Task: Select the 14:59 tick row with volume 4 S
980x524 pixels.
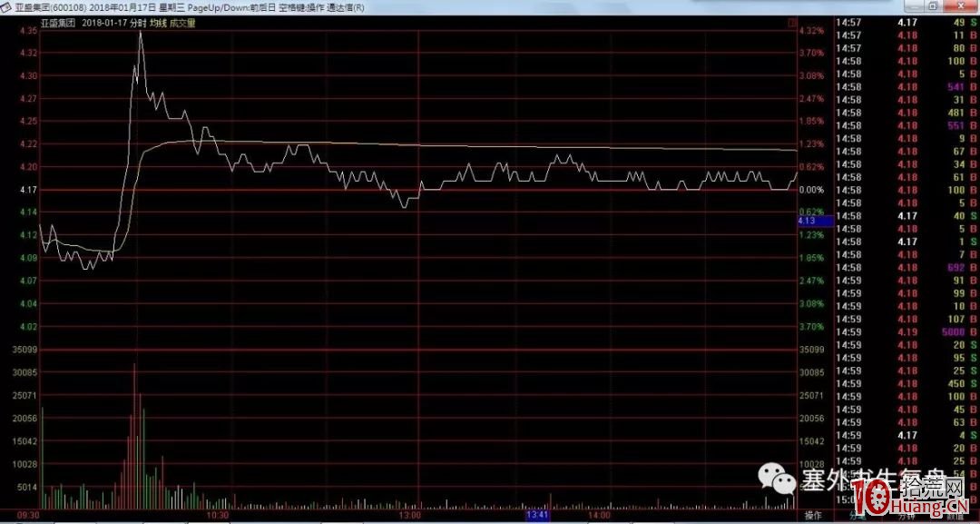Action: click(906, 435)
